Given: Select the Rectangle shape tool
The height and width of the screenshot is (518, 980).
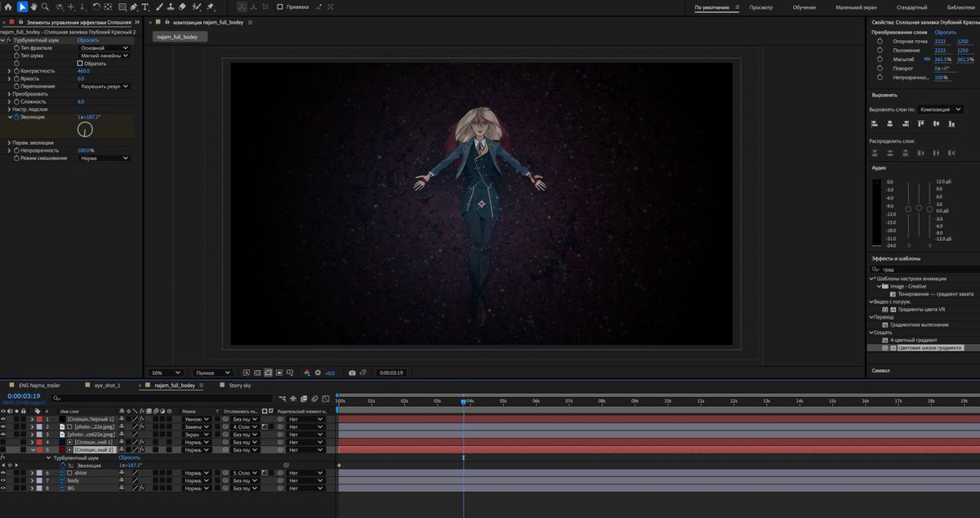Looking at the screenshot, I should tap(123, 7).
